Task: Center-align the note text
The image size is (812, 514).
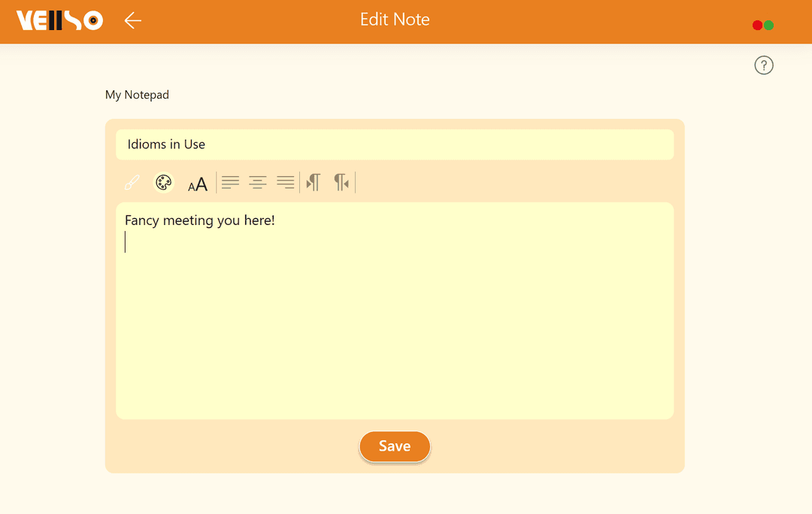Action: tap(258, 182)
